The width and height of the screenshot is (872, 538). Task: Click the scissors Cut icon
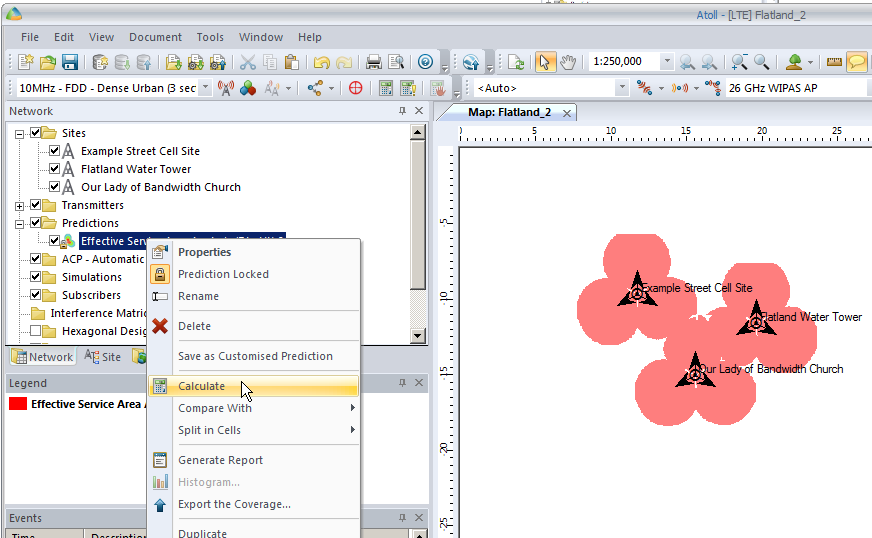[x=248, y=62]
